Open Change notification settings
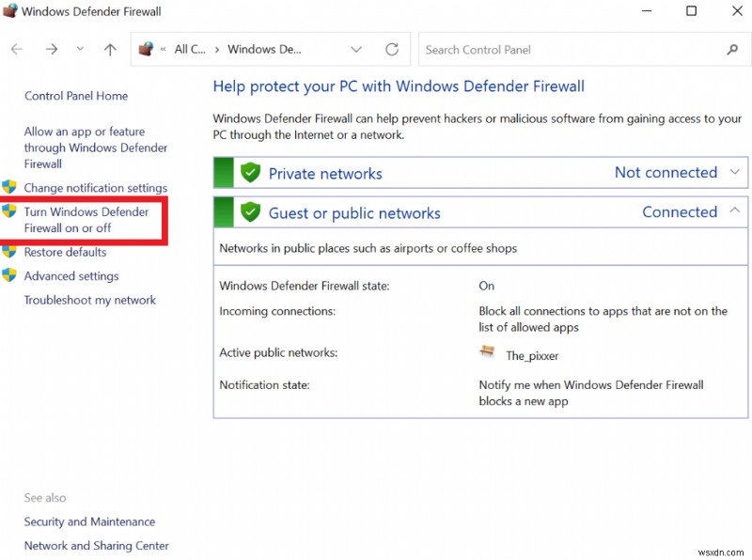The width and height of the screenshot is (752, 560). tap(95, 188)
